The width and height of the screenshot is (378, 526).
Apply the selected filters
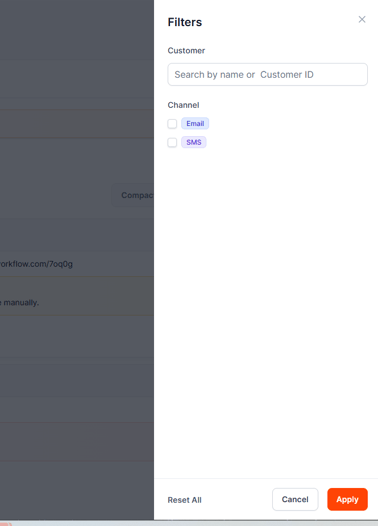pos(347,499)
